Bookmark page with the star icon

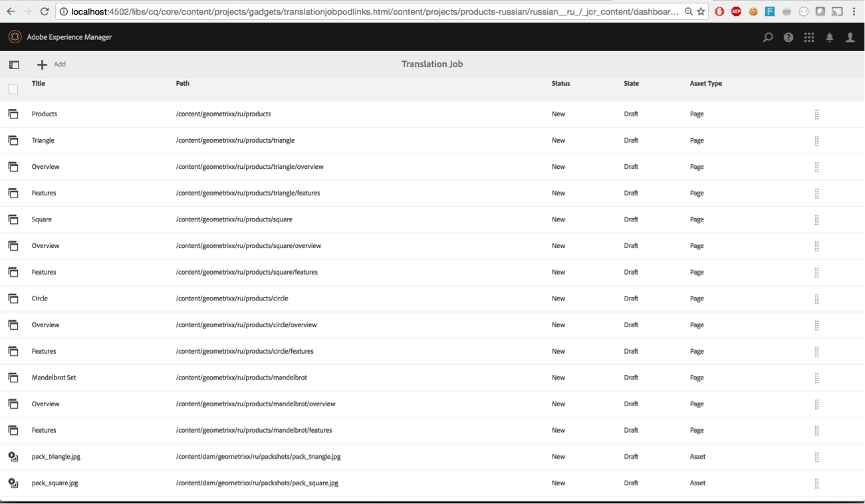point(701,12)
